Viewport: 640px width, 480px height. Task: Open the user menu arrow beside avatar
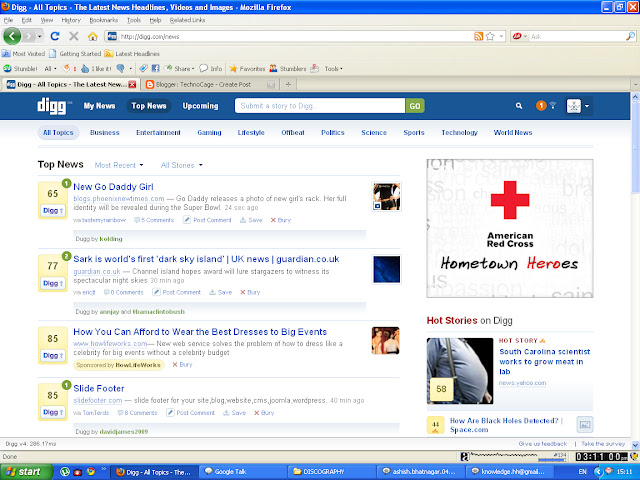(x=587, y=106)
